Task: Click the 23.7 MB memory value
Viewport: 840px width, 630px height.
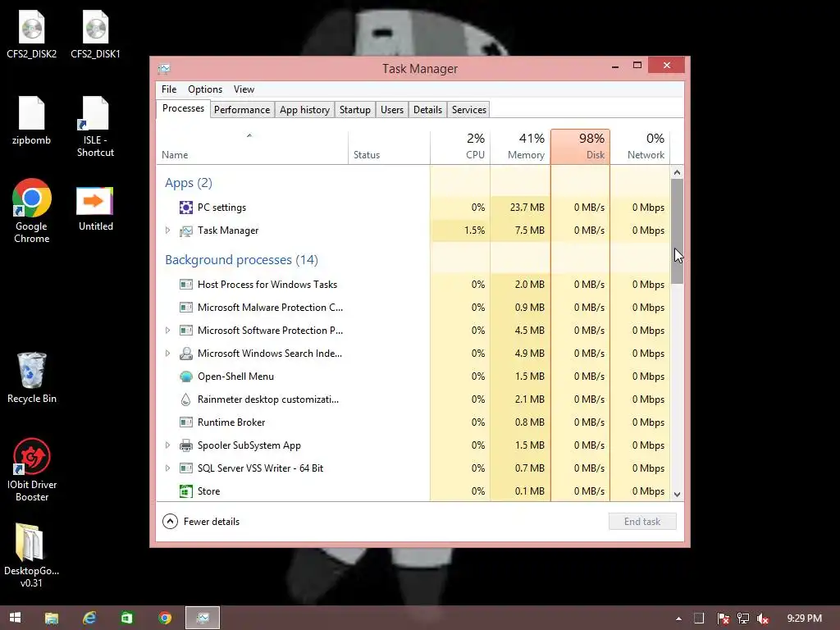Action: point(527,208)
